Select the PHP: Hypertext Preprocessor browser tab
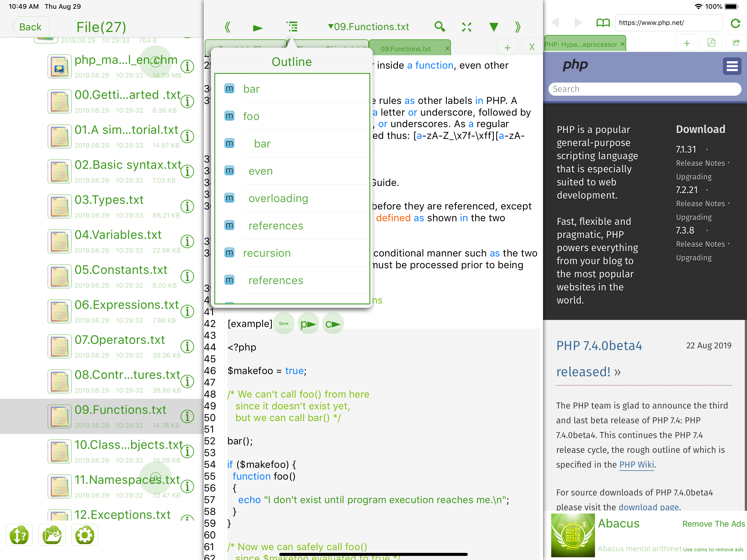 [581, 44]
